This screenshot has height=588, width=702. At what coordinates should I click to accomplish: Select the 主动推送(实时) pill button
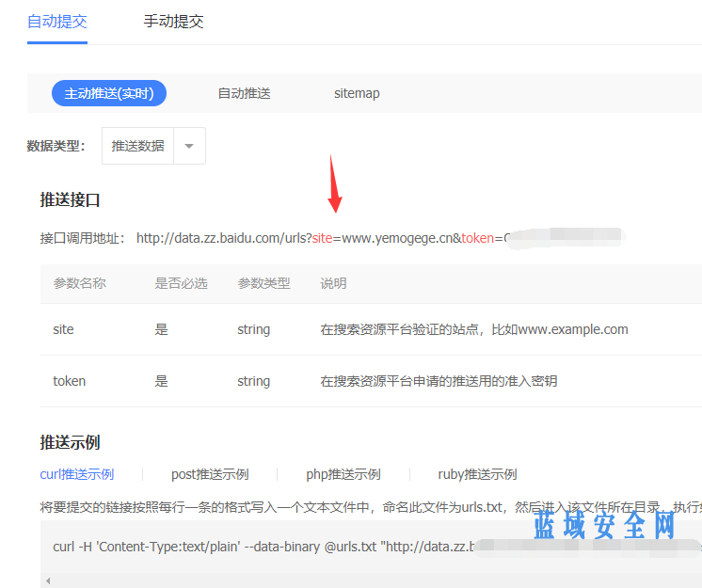pyautogui.click(x=109, y=93)
